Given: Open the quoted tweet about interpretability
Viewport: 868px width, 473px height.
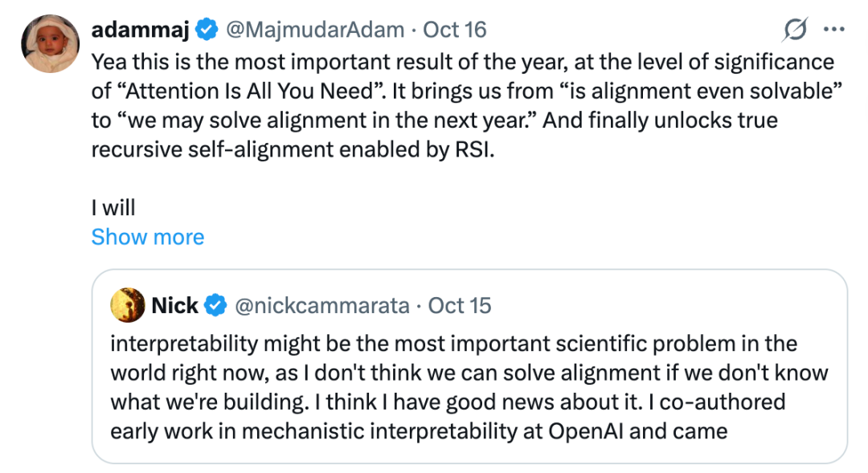Looking at the screenshot, I should [469, 366].
